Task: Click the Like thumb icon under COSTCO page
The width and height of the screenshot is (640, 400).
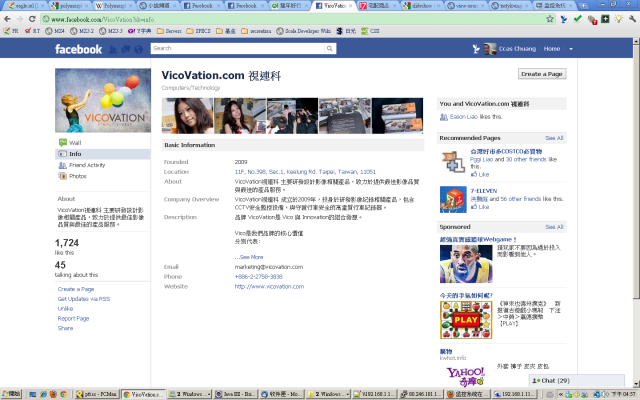Action: pos(474,174)
